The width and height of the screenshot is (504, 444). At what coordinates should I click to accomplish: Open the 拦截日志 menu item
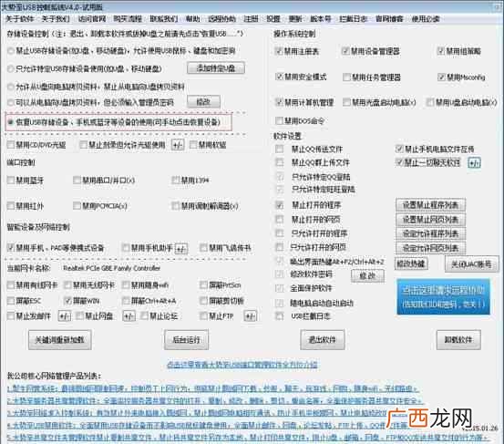(354, 19)
